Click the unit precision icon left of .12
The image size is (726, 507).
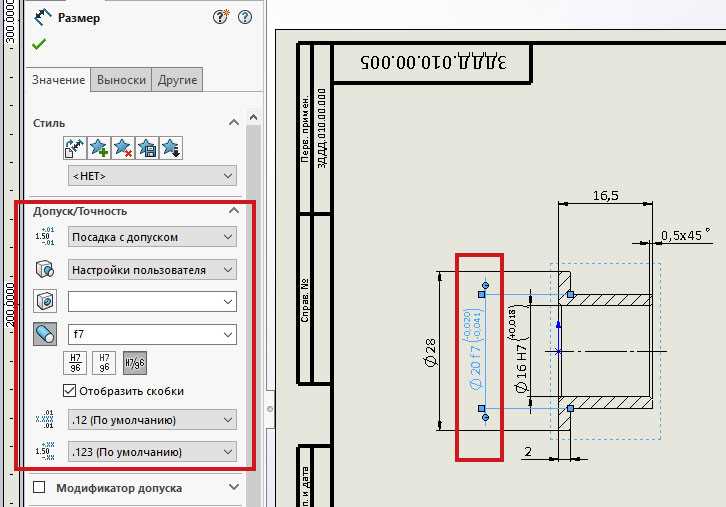pyautogui.click(x=45, y=419)
